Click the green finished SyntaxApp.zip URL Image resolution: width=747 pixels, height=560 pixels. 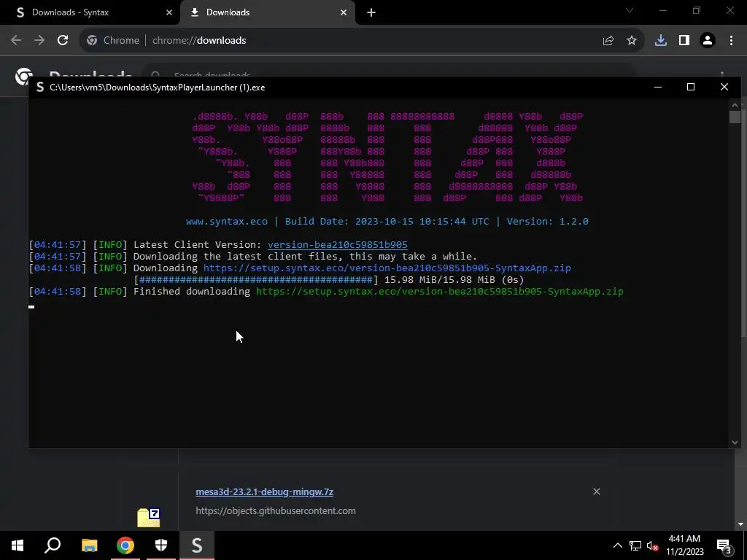(440, 292)
